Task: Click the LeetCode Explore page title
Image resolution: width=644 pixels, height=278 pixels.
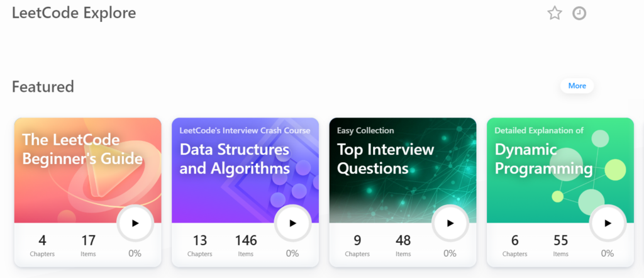Action: (74, 13)
